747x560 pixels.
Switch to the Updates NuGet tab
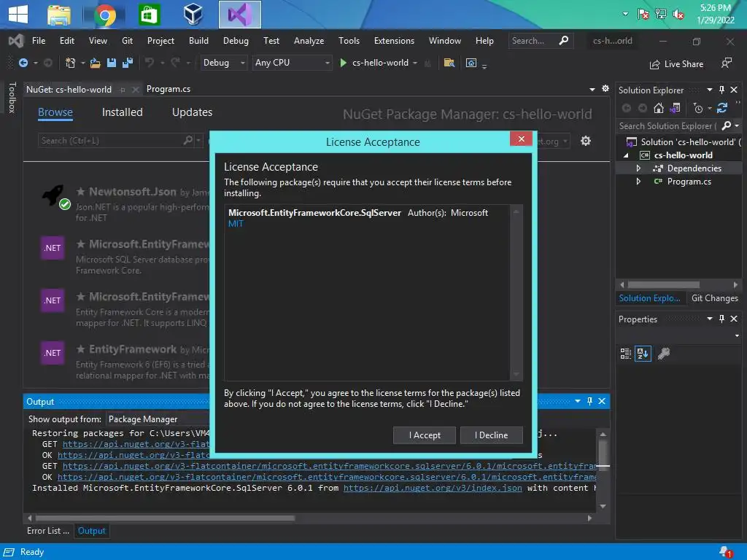(192, 112)
